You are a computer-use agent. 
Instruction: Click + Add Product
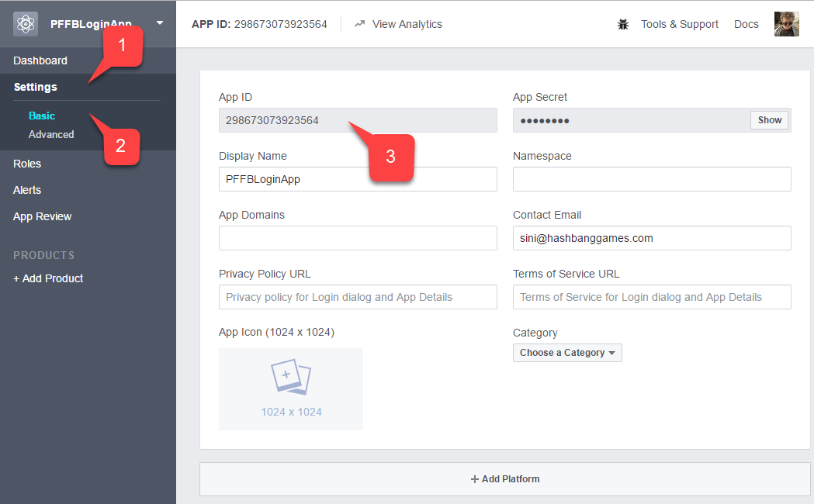[x=48, y=278]
